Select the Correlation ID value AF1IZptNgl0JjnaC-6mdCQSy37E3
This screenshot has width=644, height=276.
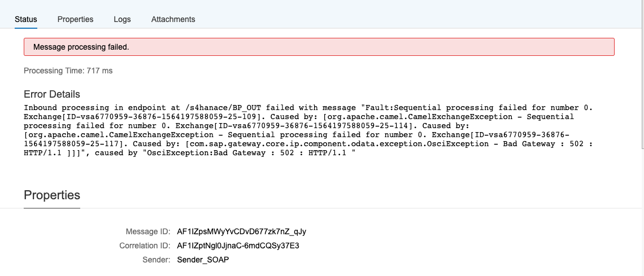(238, 246)
